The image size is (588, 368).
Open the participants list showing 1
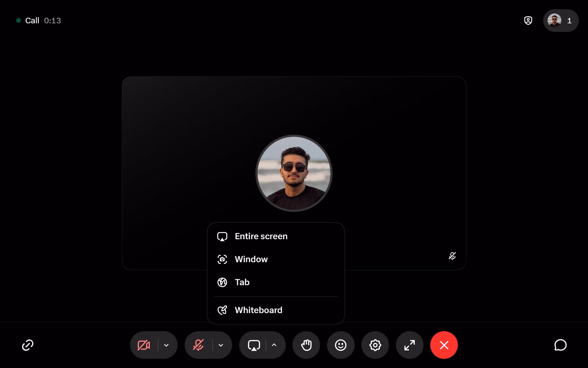click(561, 21)
